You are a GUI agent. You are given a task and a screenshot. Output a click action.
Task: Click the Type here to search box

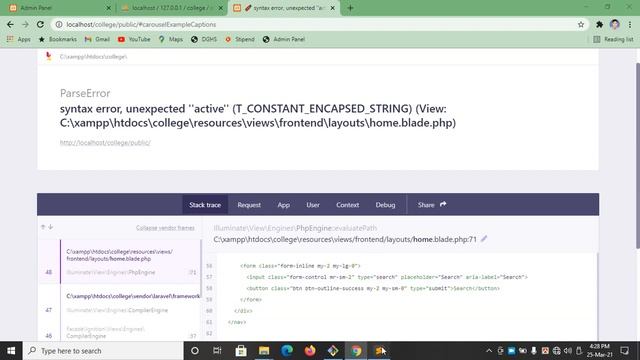(x=103, y=351)
